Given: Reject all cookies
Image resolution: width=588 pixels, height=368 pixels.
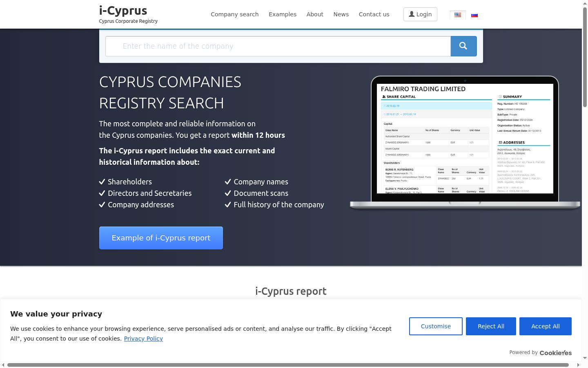Looking at the screenshot, I should pyautogui.click(x=491, y=326).
